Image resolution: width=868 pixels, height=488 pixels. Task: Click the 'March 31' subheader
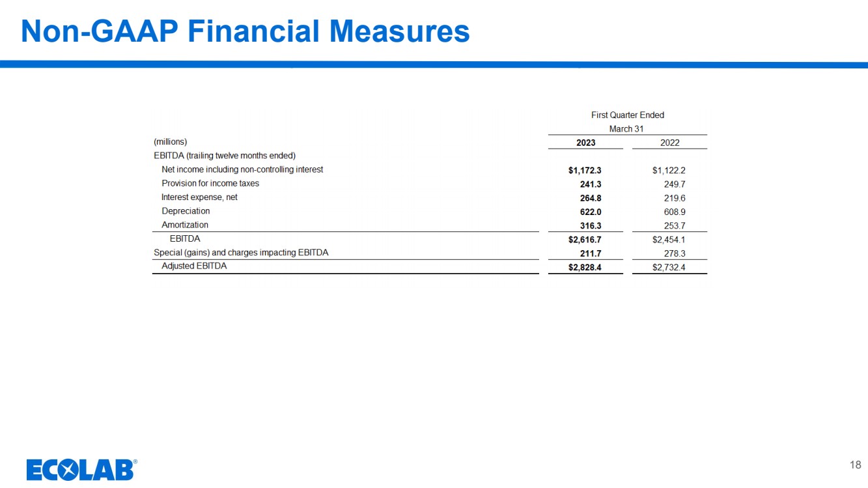point(626,129)
